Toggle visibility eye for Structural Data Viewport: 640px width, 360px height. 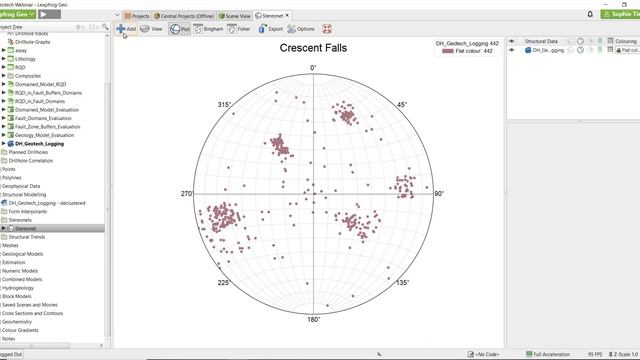click(x=511, y=41)
